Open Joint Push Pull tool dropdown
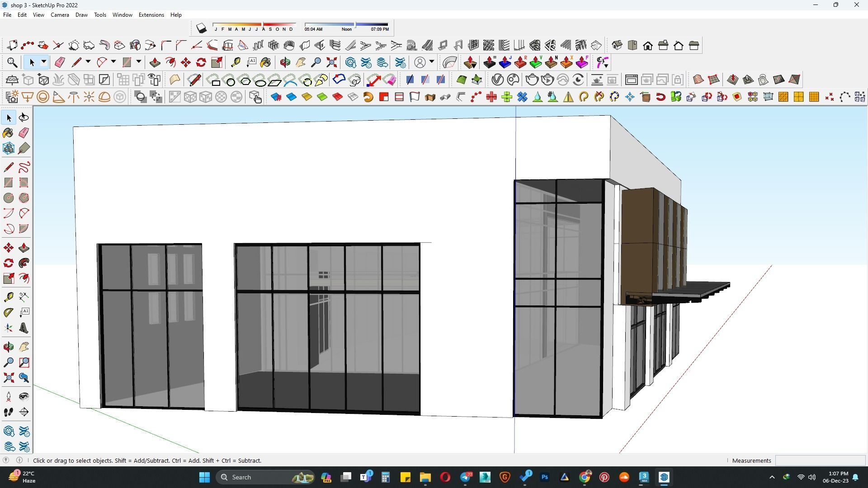This screenshot has height=488, width=868. click(470, 62)
